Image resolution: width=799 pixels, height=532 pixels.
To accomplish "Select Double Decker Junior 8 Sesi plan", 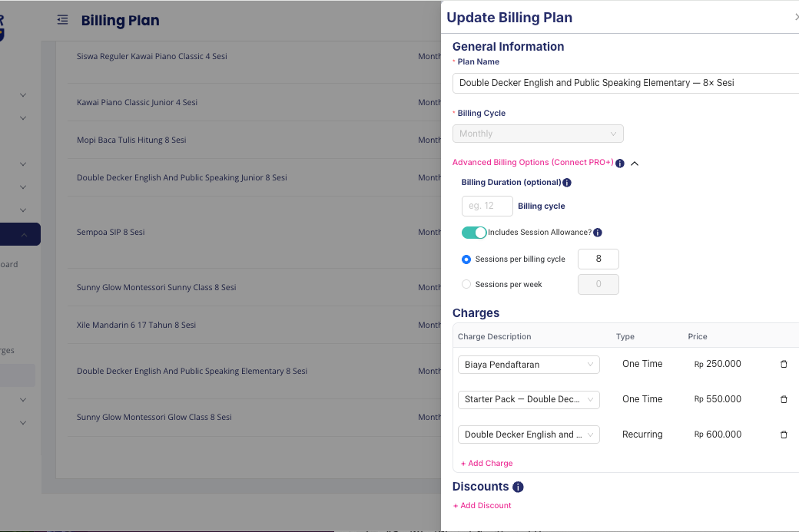I will [182, 177].
